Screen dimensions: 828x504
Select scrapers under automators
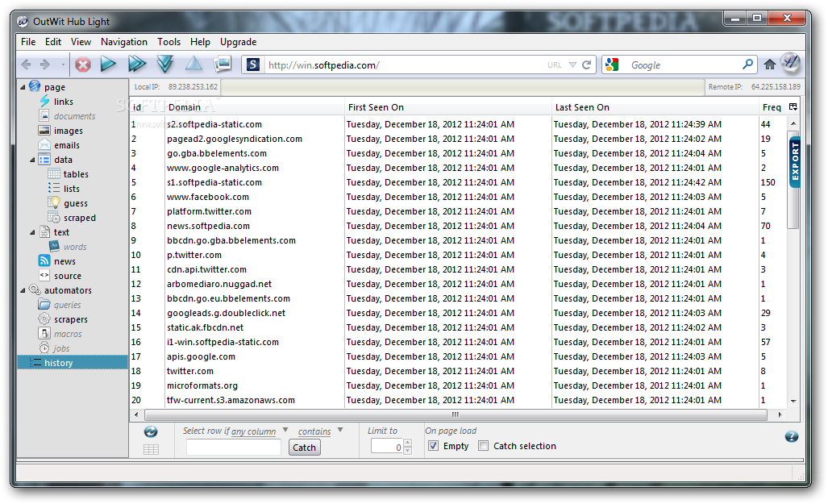point(71,319)
